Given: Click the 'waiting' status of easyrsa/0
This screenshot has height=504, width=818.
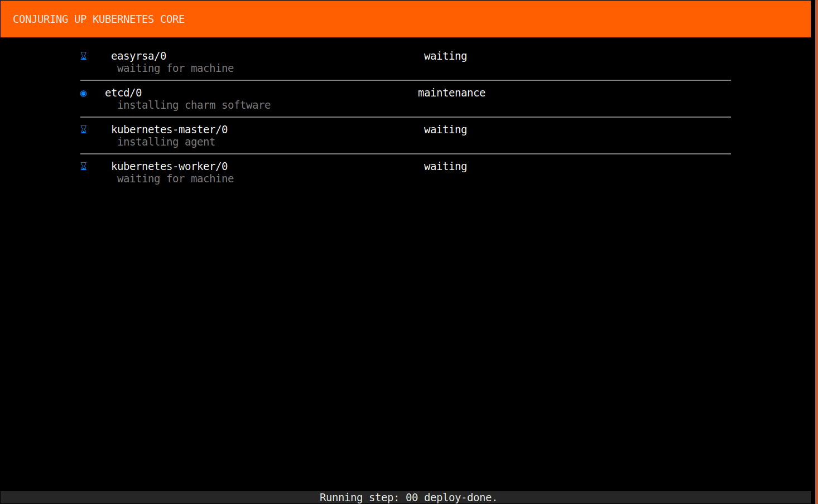Looking at the screenshot, I should coord(445,56).
